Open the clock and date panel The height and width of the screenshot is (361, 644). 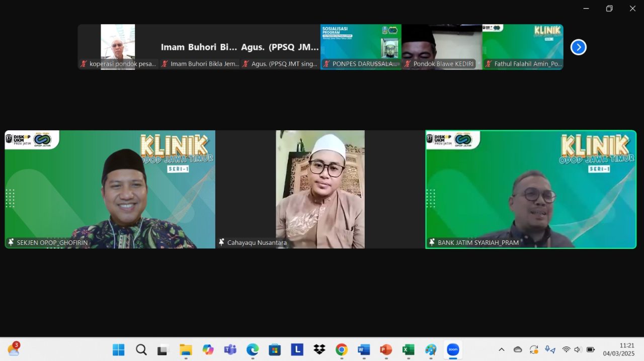(x=620, y=349)
